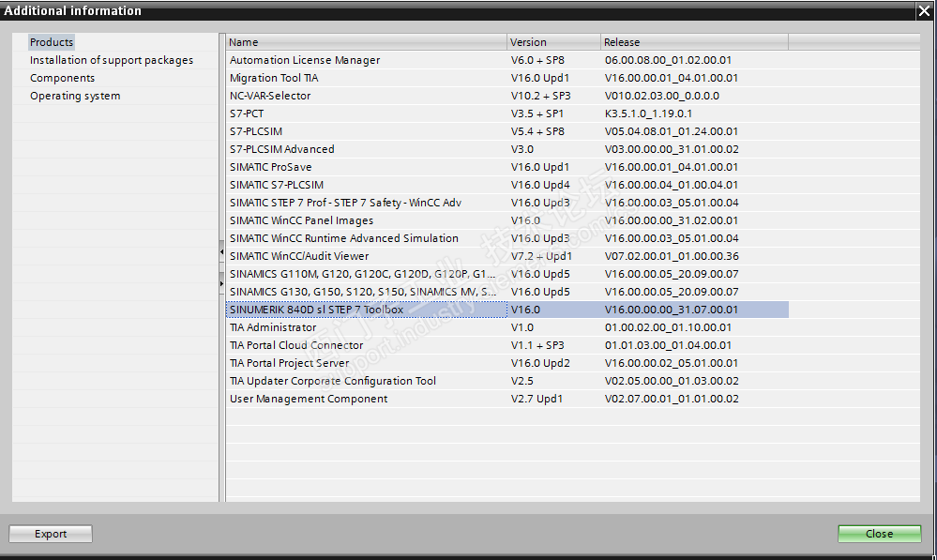937x560 pixels.
Task: Select Products in the left list
Action: [x=52, y=42]
